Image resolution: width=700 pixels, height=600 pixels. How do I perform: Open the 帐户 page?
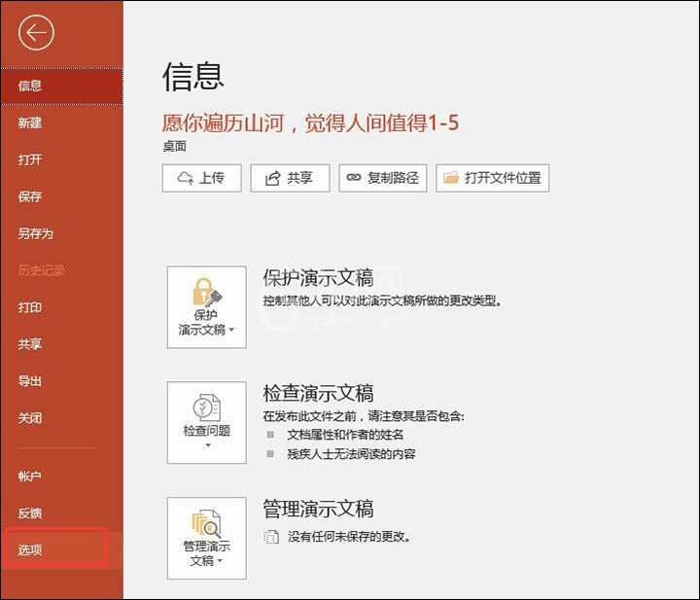tap(61, 476)
